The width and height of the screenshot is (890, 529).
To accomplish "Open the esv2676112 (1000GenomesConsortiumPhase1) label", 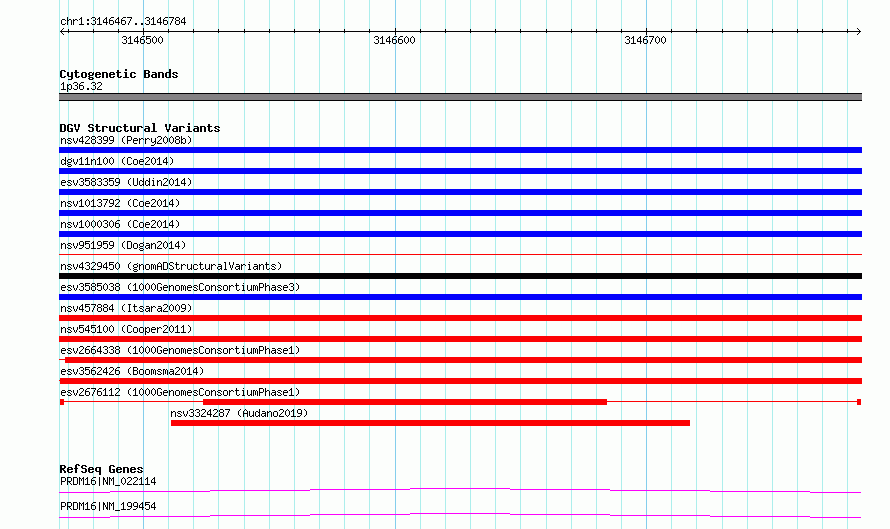I will 180,392.
